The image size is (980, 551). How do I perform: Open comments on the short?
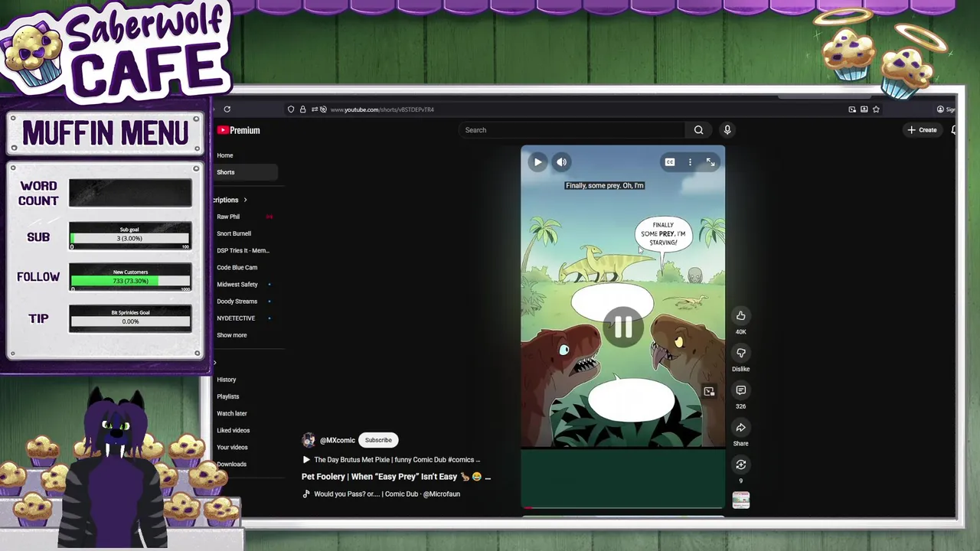(740, 390)
